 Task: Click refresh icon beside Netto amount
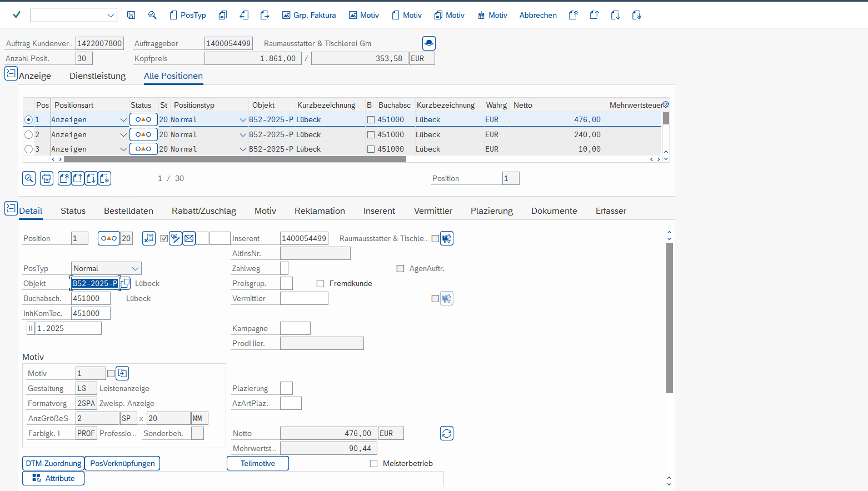tap(447, 433)
